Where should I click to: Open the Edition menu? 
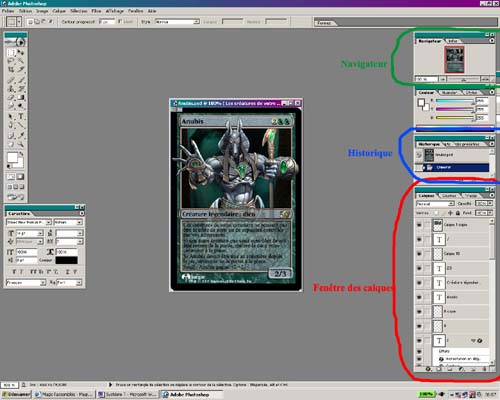[x=25, y=11]
